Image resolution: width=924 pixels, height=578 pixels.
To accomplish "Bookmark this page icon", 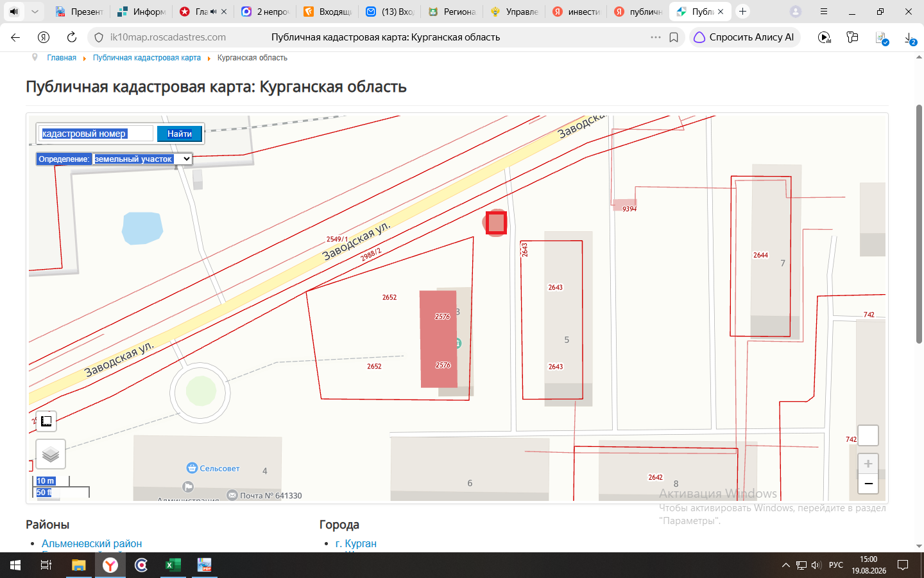I will [x=674, y=37].
